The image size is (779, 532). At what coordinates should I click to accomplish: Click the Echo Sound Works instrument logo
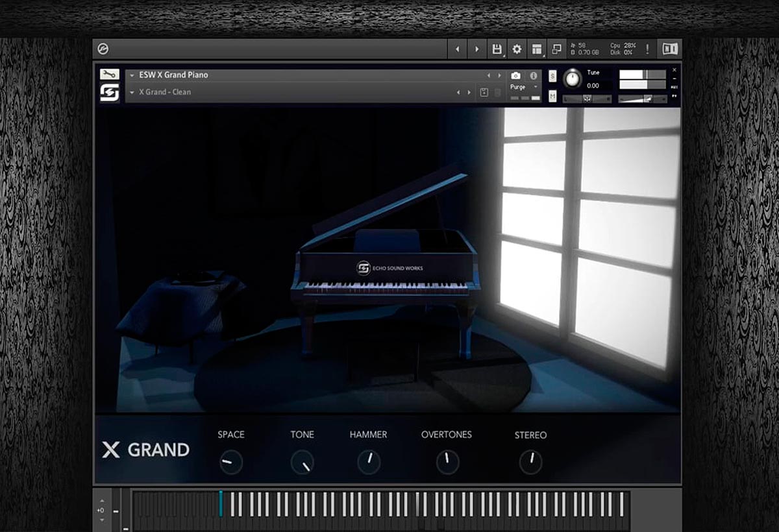click(109, 93)
